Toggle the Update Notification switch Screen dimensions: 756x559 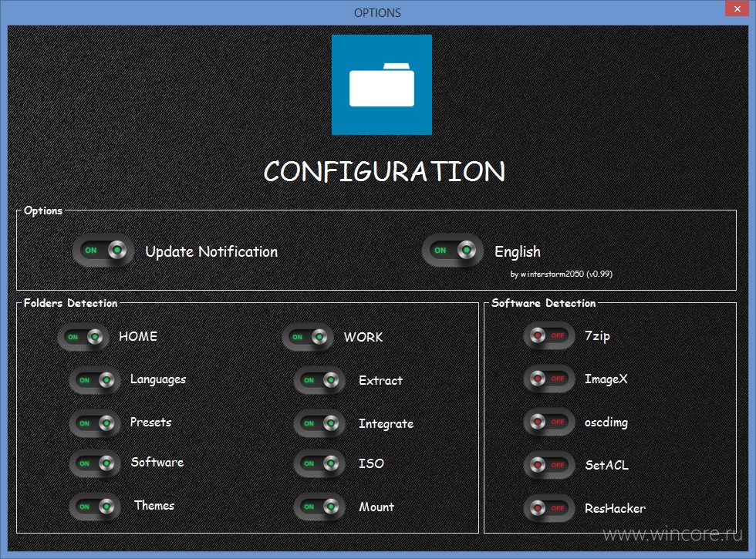coord(103,250)
